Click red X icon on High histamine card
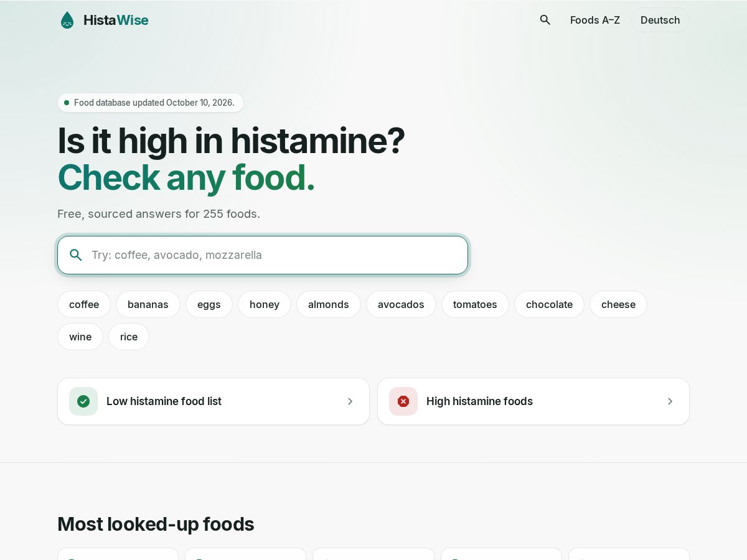This screenshot has height=560, width=747. click(403, 401)
